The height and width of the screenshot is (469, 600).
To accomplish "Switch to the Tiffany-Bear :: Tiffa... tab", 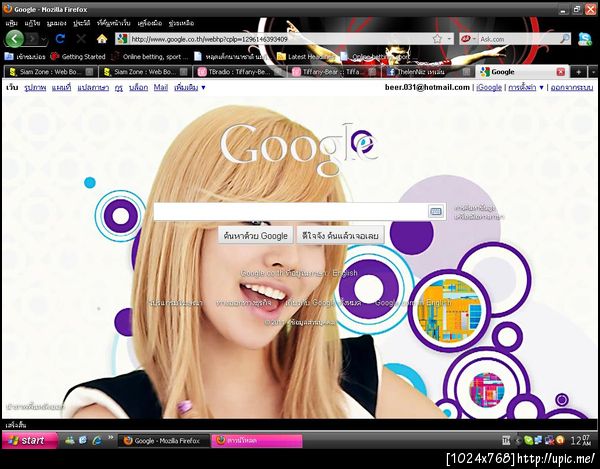I will click(333, 72).
